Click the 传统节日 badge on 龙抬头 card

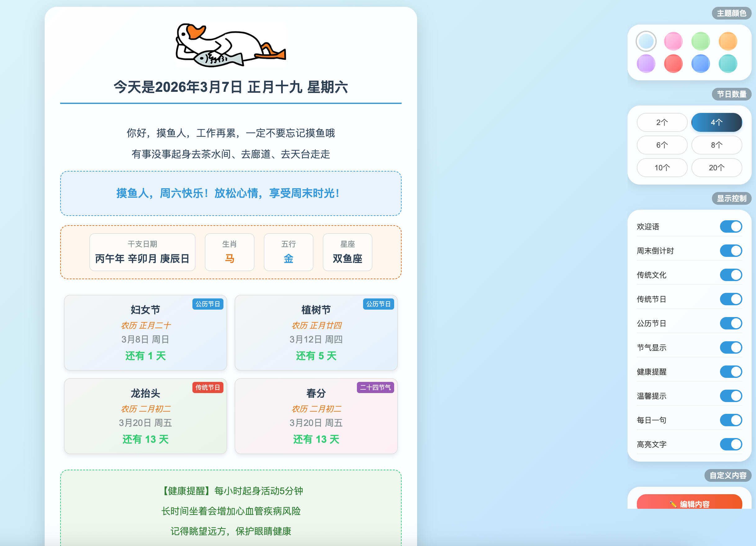[x=208, y=387]
